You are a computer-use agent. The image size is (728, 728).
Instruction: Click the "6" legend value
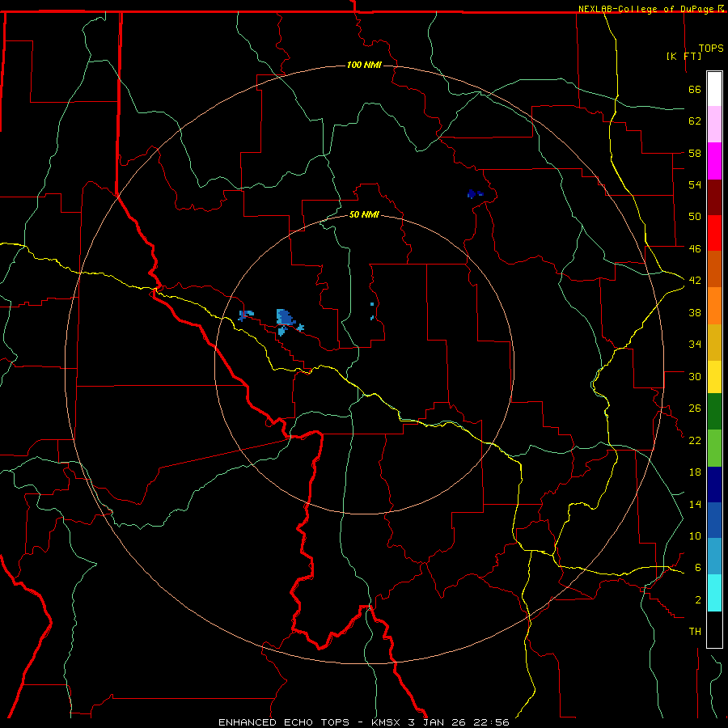697,567
